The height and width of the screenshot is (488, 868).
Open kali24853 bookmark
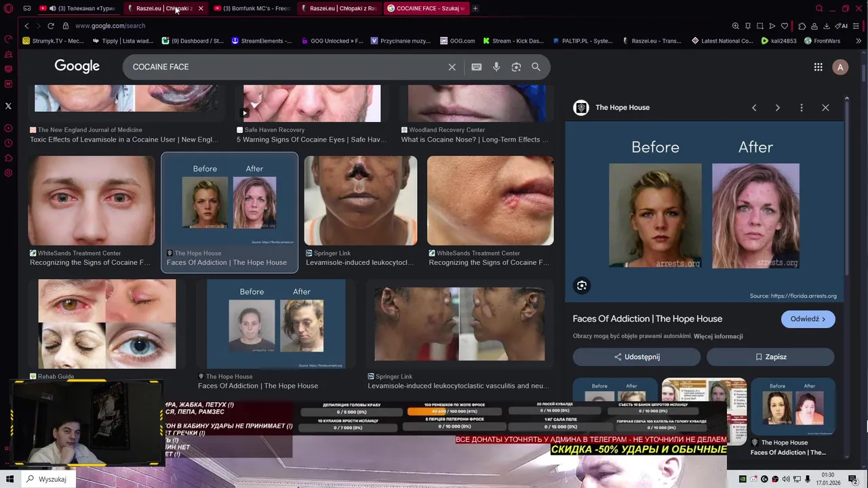point(779,41)
